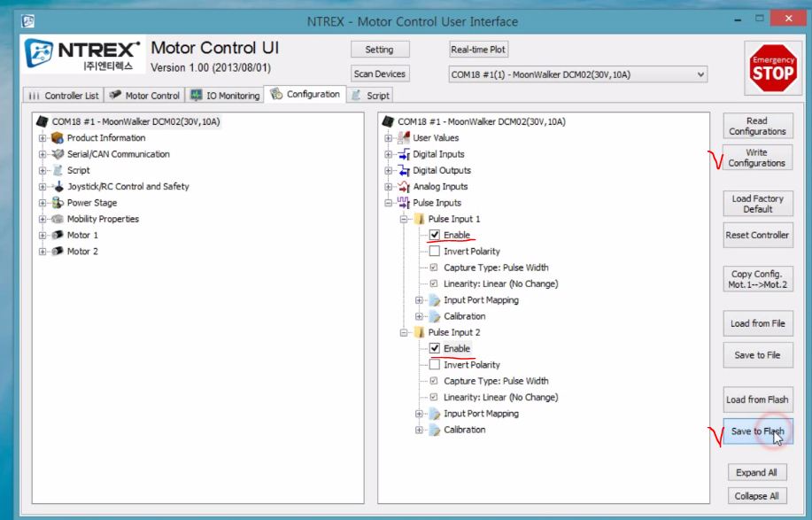The image size is (812, 520).
Task: Click the Serial/CAN Communication icon
Action: pyautogui.click(x=58, y=154)
